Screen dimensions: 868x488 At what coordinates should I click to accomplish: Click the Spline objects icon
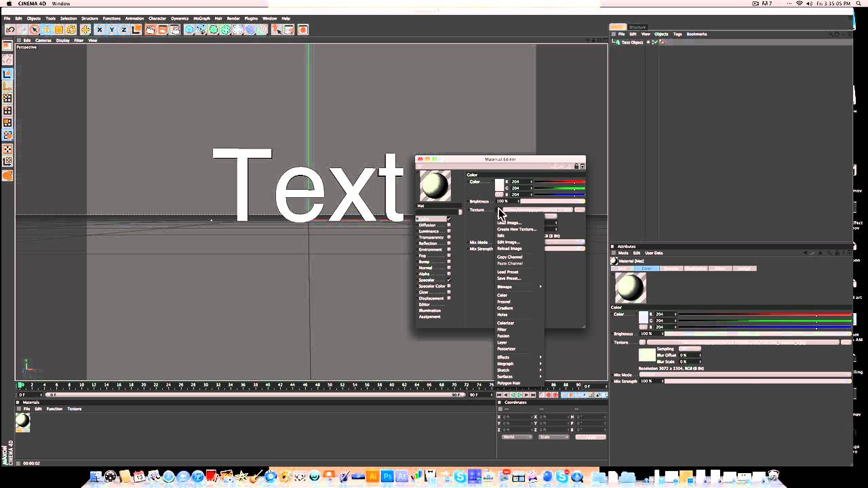pos(201,30)
